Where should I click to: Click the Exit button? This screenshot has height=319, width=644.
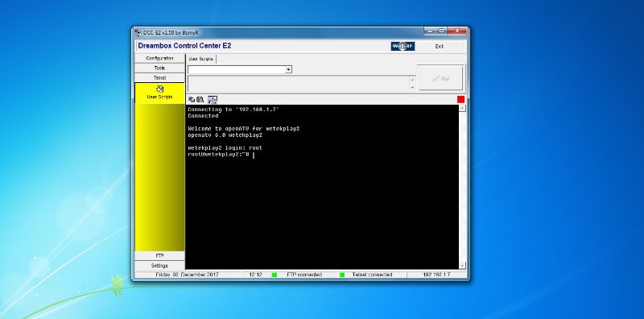click(439, 47)
